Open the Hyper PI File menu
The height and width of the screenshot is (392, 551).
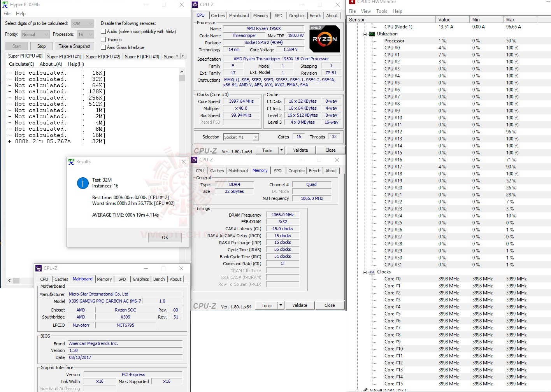tap(7, 14)
